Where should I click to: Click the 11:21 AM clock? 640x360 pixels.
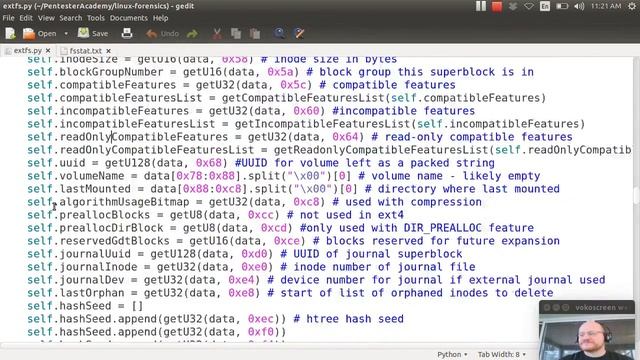point(606,6)
